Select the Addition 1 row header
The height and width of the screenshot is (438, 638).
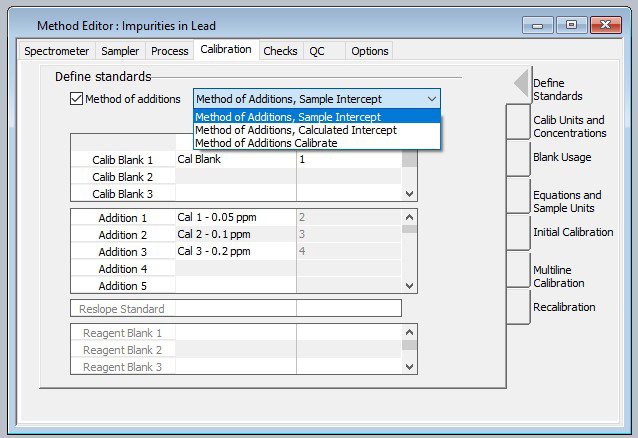click(x=123, y=218)
